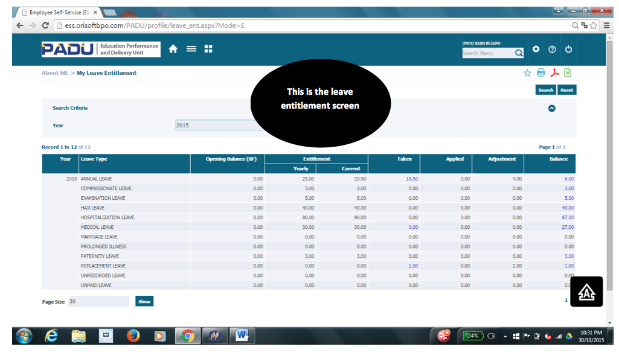Open Google Chrome from the taskbar
Screen dimensions: 619x364
187,336
